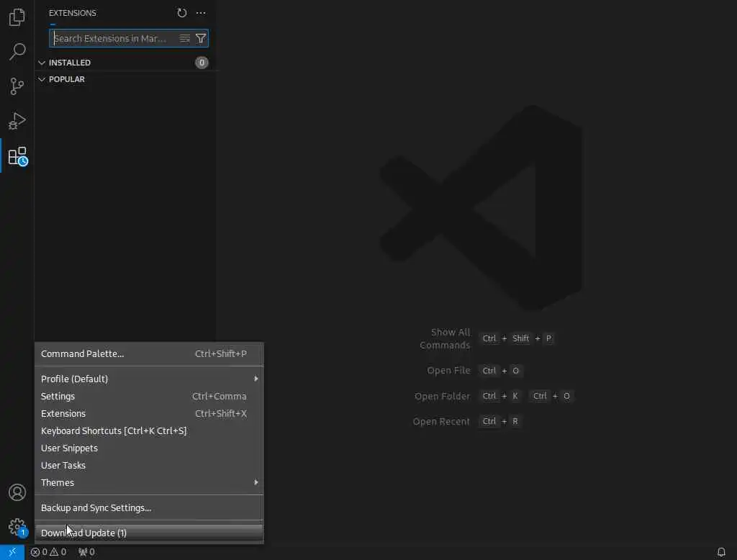737x560 pixels.
Task: Choose Command Palette... from the menu
Action: (150, 353)
